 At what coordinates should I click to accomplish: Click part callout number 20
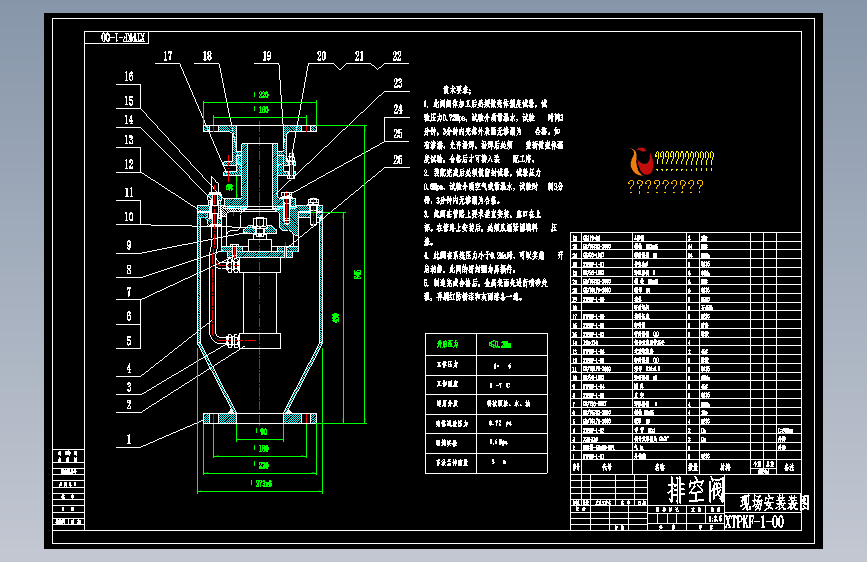(321, 56)
